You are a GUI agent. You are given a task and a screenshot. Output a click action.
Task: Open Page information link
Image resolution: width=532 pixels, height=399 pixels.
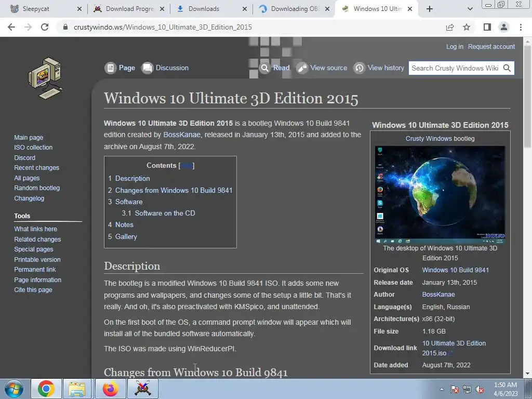[37, 280]
